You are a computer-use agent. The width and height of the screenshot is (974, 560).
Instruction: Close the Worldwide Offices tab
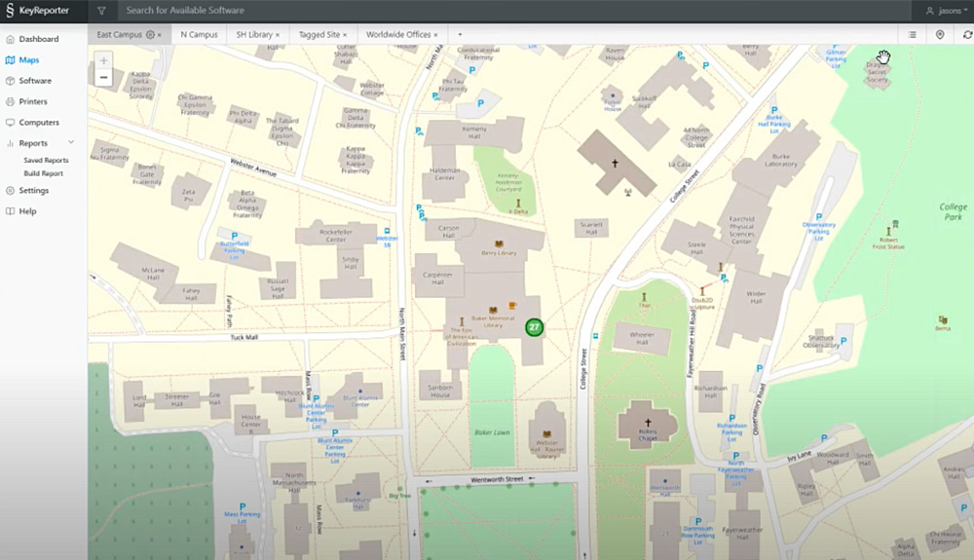436,35
